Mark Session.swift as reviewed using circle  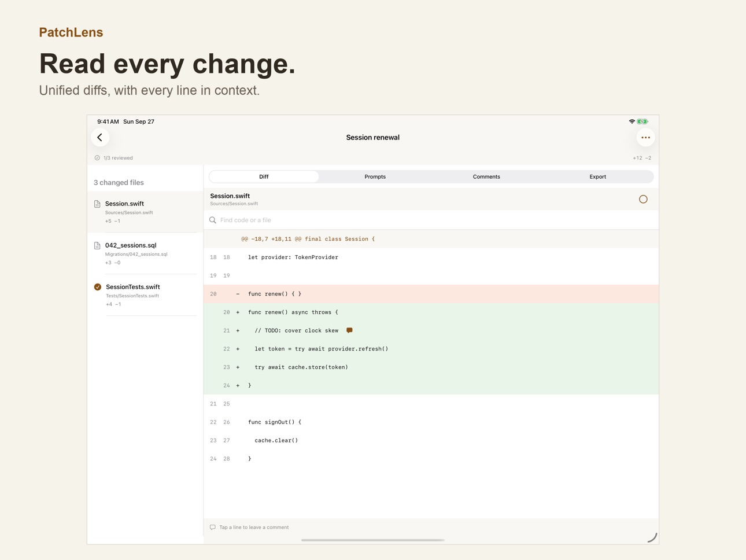[x=643, y=199]
